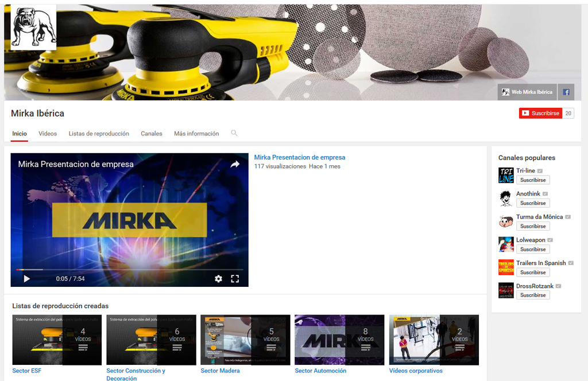The height and width of the screenshot is (381, 588).
Task: Subscribe to the Anothink channel
Action: point(533,203)
